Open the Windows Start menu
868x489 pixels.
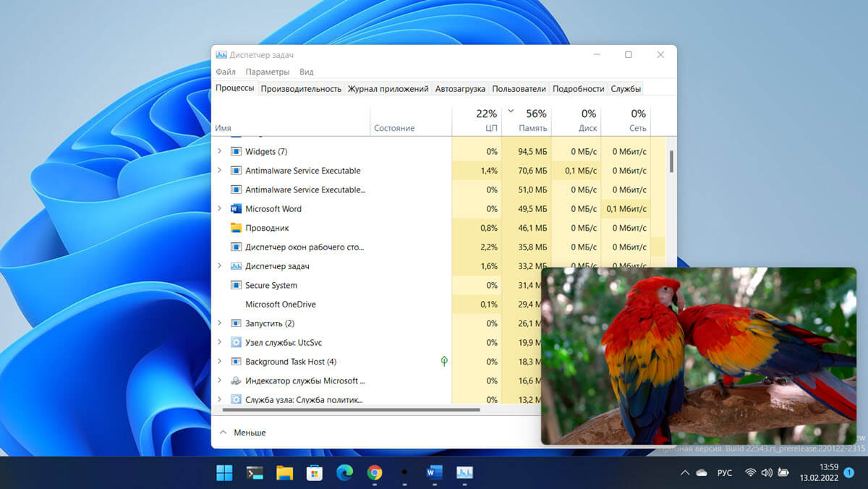click(x=225, y=473)
